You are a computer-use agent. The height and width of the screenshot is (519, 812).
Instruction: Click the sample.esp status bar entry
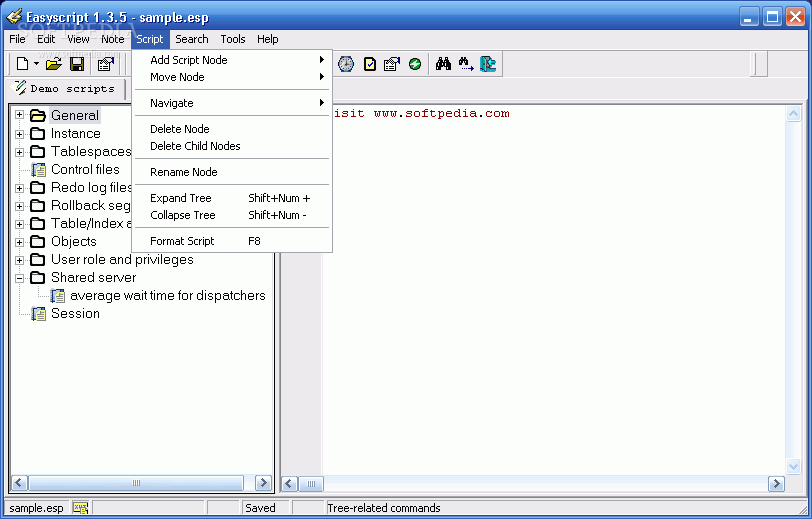point(36,508)
